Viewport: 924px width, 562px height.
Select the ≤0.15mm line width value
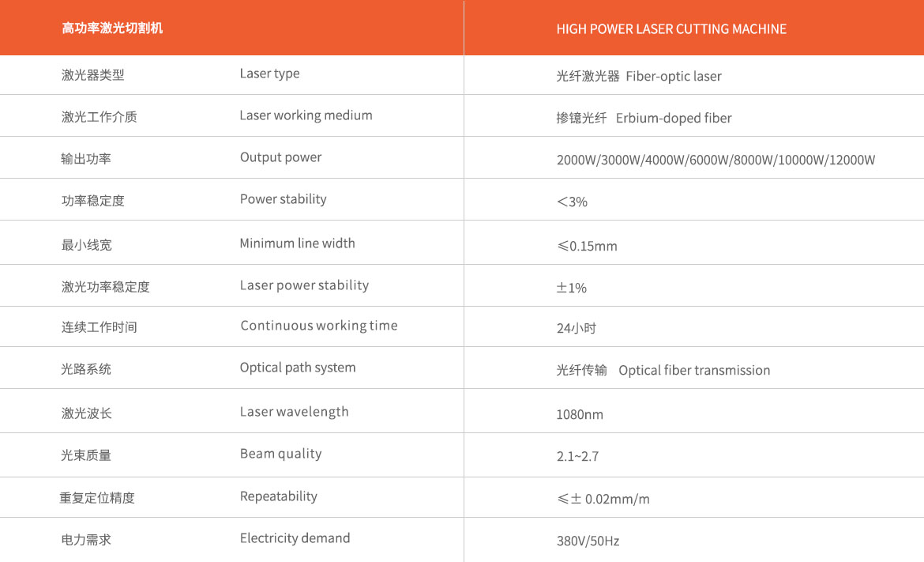pyautogui.click(x=587, y=246)
